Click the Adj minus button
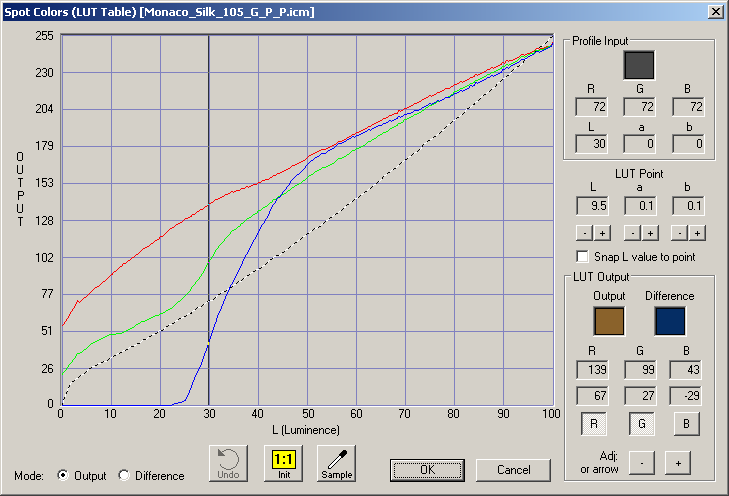Screen dimensions: 729x496 pos(642,463)
